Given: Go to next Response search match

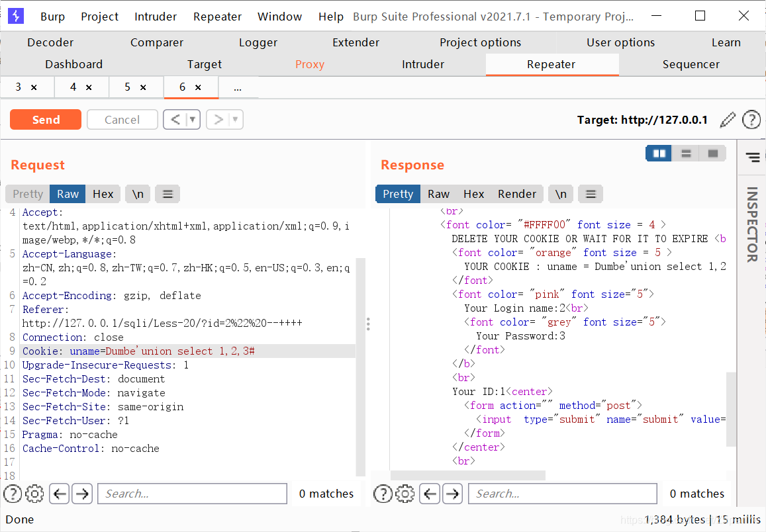Looking at the screenshot, I should coord(452,494).
